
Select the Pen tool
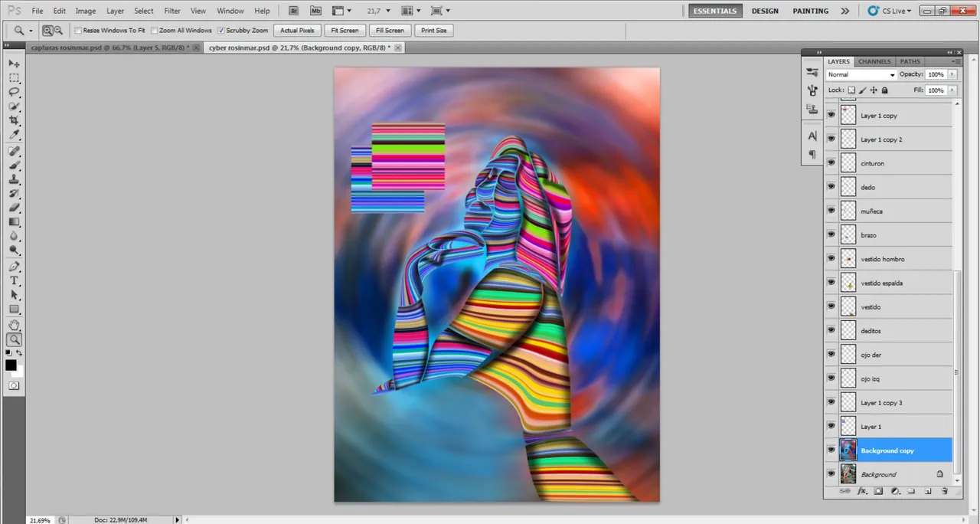click(14, 267)
